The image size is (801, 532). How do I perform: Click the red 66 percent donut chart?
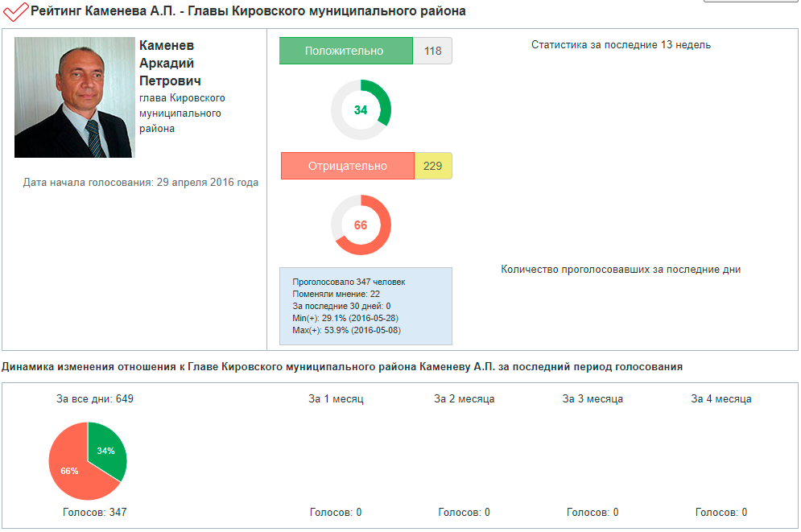click(361, 225)
